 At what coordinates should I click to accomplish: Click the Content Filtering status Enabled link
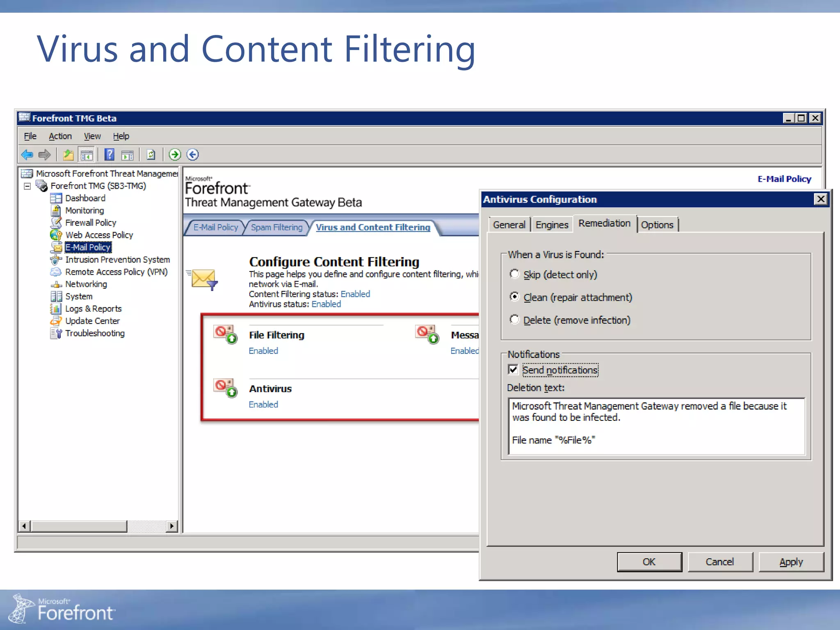(x=355, y=294)
